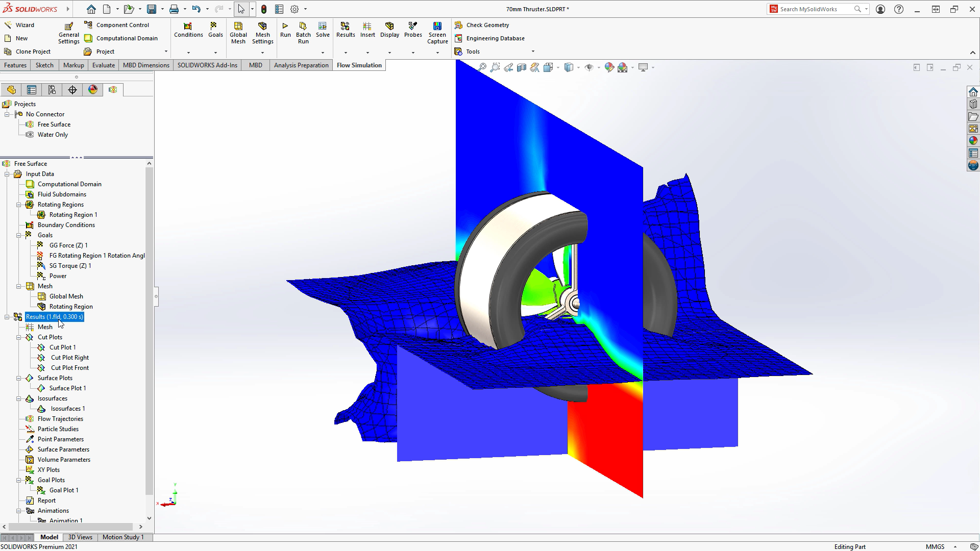Open Mesh Settings in Flow Simulation toolbar
Viewport: 980px width, 551px height.
262,32
